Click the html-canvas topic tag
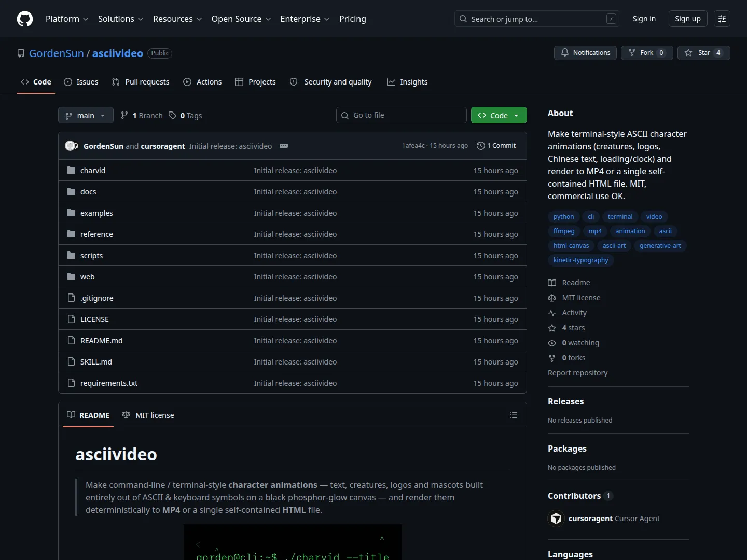Image resolution: width=747 pixels, height=560 pixels. coord(571,246)
